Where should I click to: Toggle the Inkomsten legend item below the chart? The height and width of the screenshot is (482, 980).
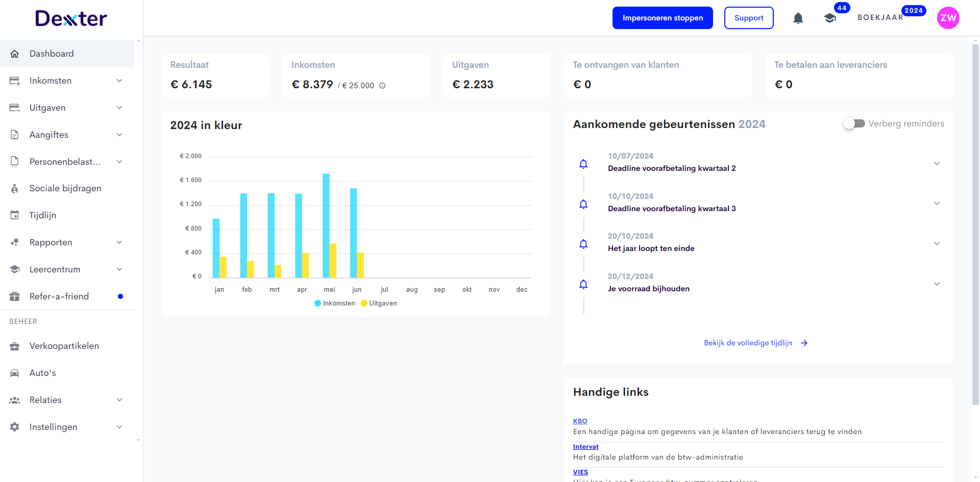pyautogui.click(x=334, y=303)
